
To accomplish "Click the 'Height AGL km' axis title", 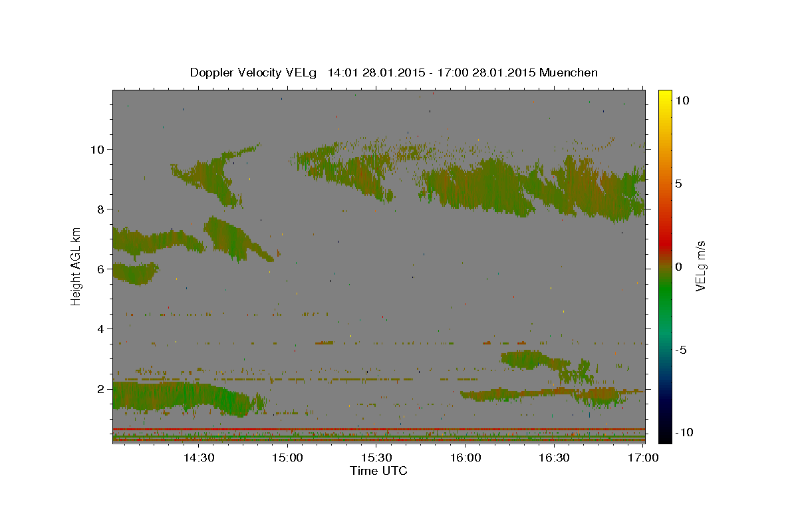I will (76, 266).
